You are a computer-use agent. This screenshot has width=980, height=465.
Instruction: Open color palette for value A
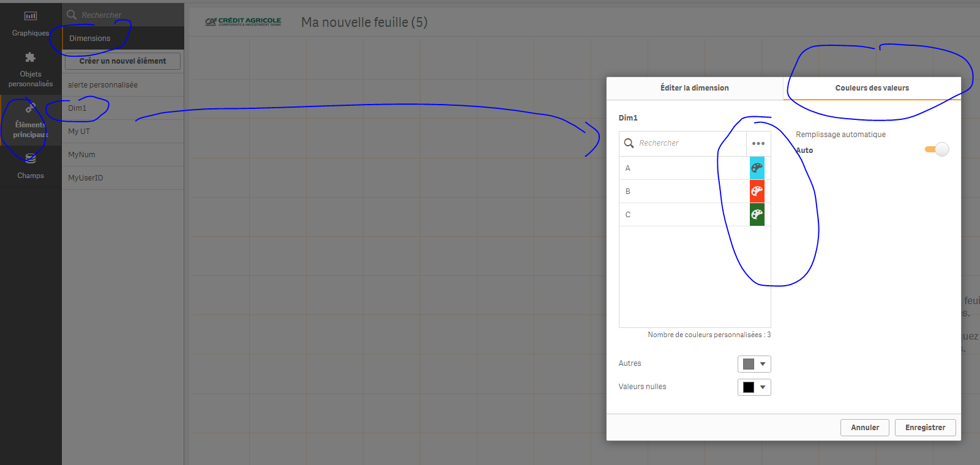[x=757, y=168]
